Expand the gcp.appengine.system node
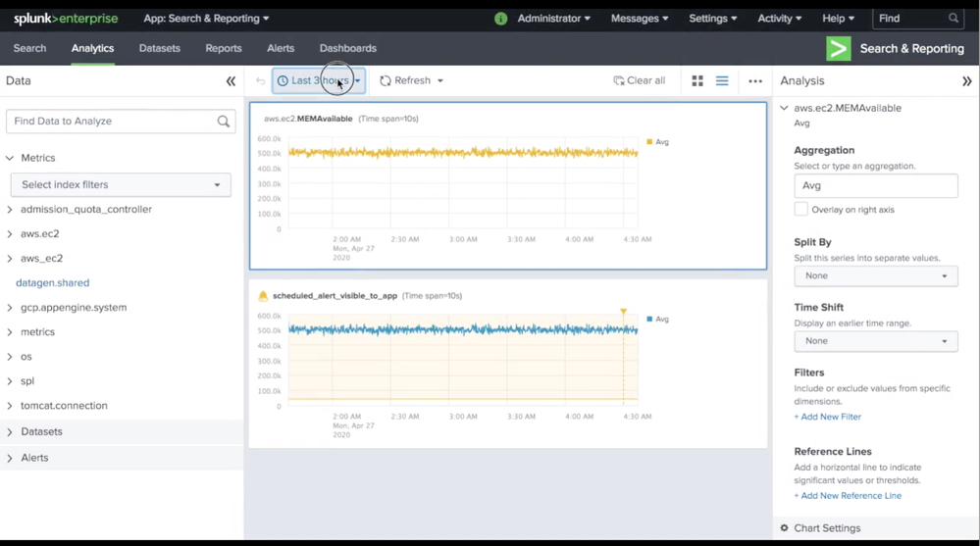Image resolution: width=980 pixels, height=546 pixels. coord(10,308)
